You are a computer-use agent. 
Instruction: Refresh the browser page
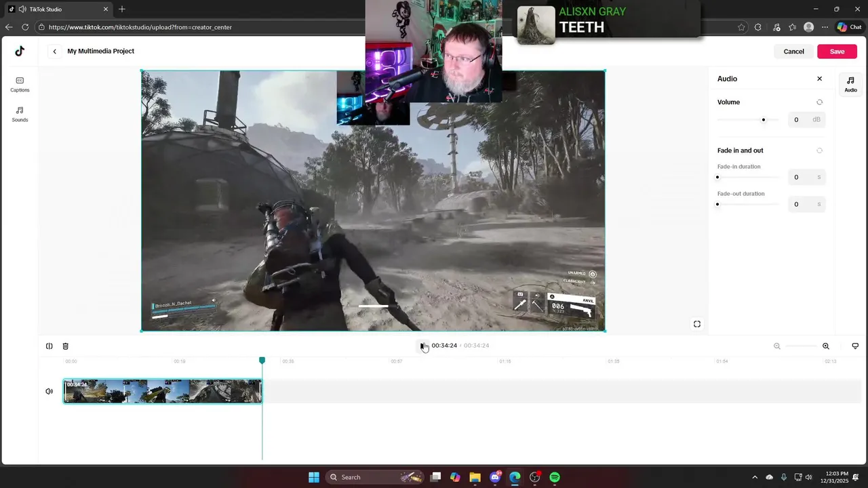[x=25, y=27]
